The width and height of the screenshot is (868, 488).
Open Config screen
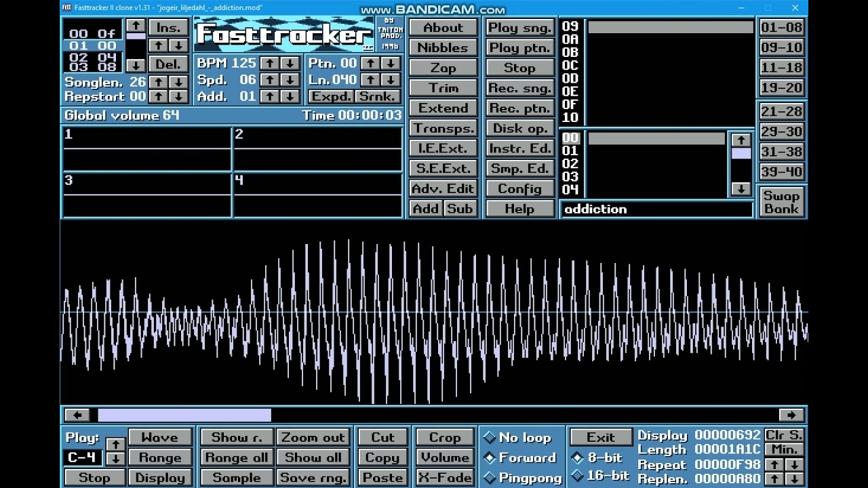point(519,188)
